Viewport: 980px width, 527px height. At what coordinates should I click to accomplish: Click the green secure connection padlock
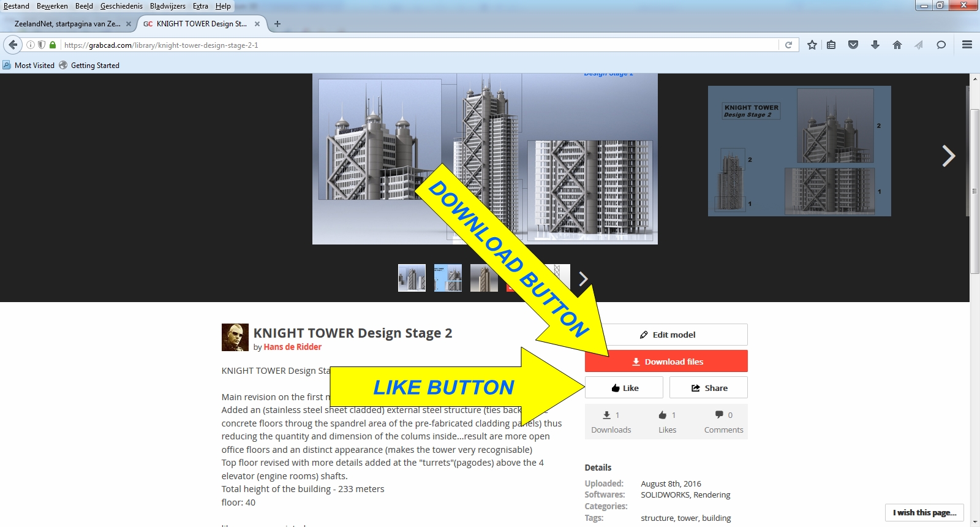click(x=53, y=45)
